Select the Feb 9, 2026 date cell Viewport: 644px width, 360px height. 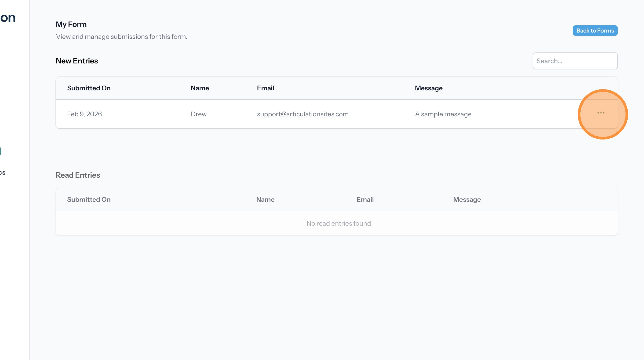coord(84,114)
